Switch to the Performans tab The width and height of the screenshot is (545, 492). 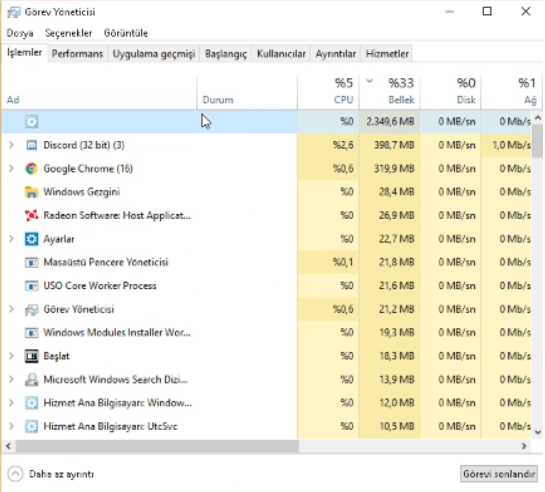(77, 54)
